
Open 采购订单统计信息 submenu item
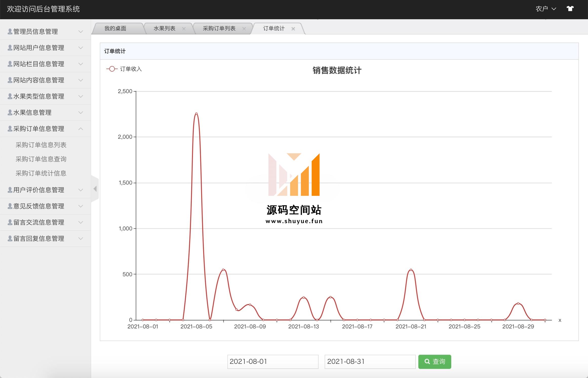click(41, 173)
